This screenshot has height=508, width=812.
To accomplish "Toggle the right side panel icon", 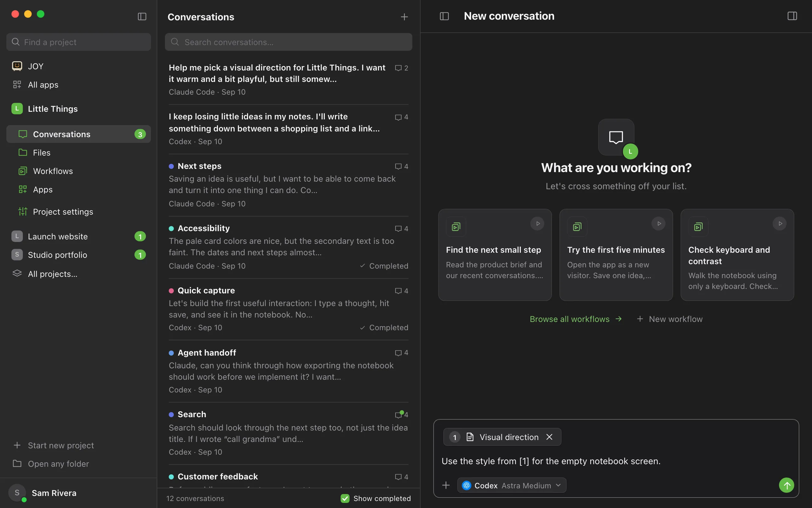I will [x=792, y=16].
